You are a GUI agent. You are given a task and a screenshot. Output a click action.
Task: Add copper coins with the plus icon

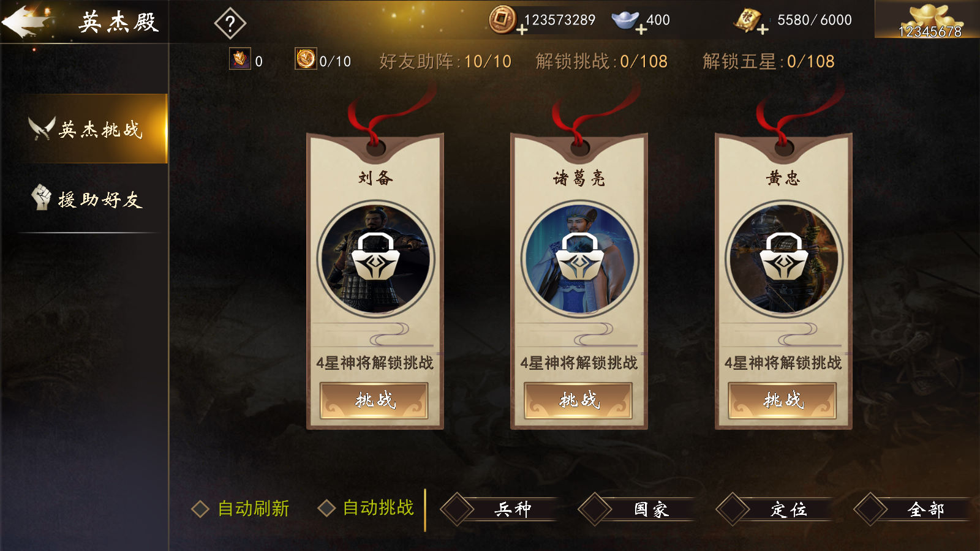coord(522,29)
